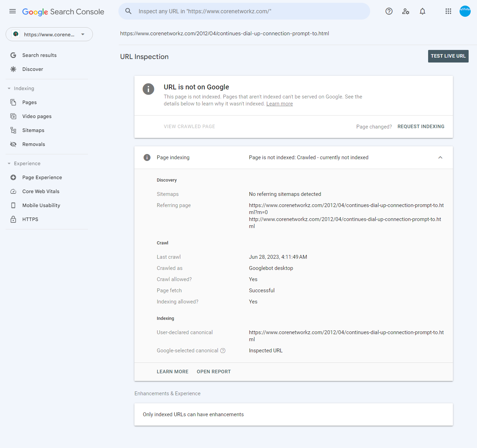
Task: Open Users and settings icon
Action: pyautogui.click(x=406, y=11)
